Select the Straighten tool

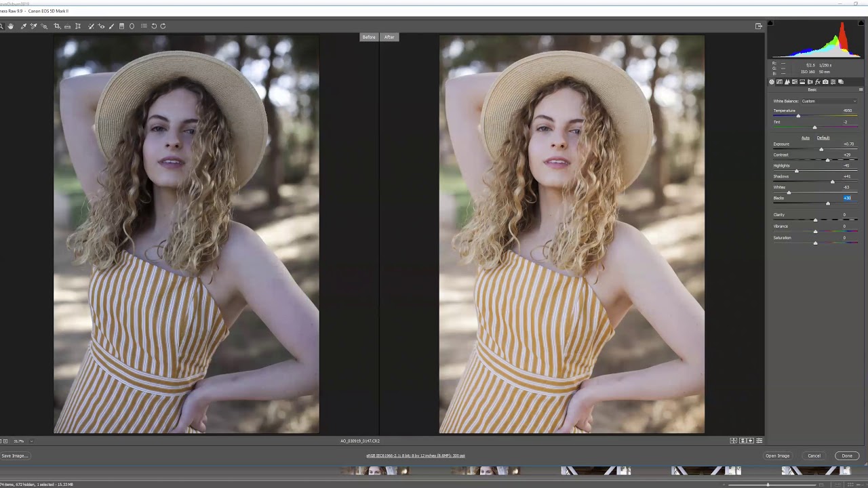[67, 26]
